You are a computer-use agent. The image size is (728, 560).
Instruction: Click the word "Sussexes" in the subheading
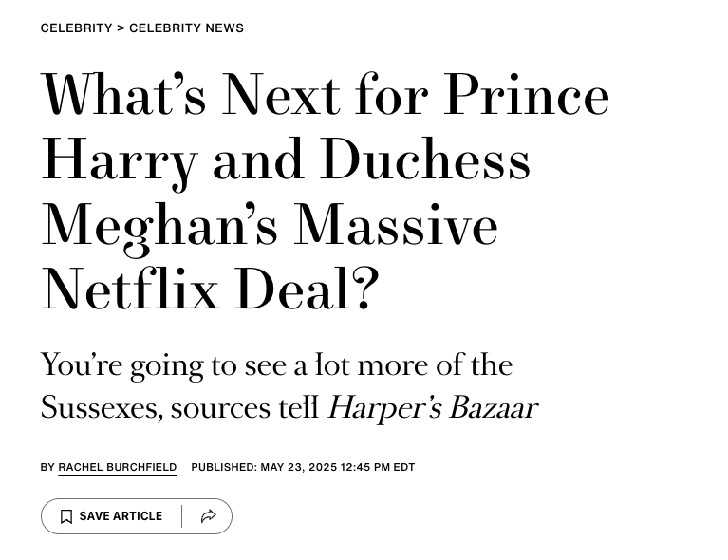click(101, 407)
